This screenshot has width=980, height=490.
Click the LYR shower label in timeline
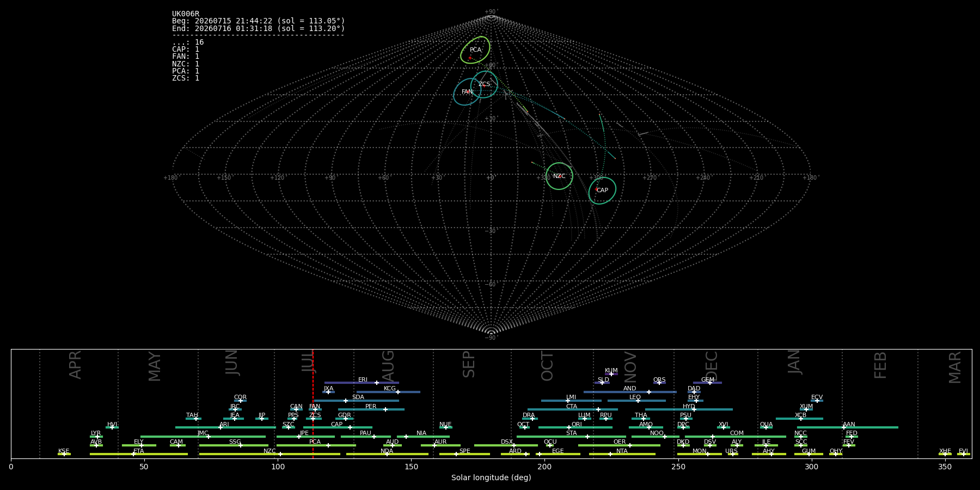click(96, 433)
